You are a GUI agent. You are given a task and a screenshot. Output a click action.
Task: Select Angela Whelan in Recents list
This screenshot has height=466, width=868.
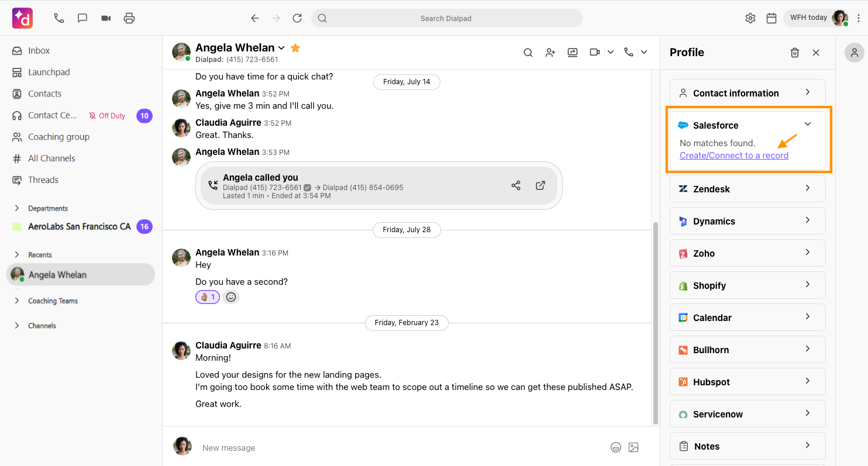click(x=81, y=275)
